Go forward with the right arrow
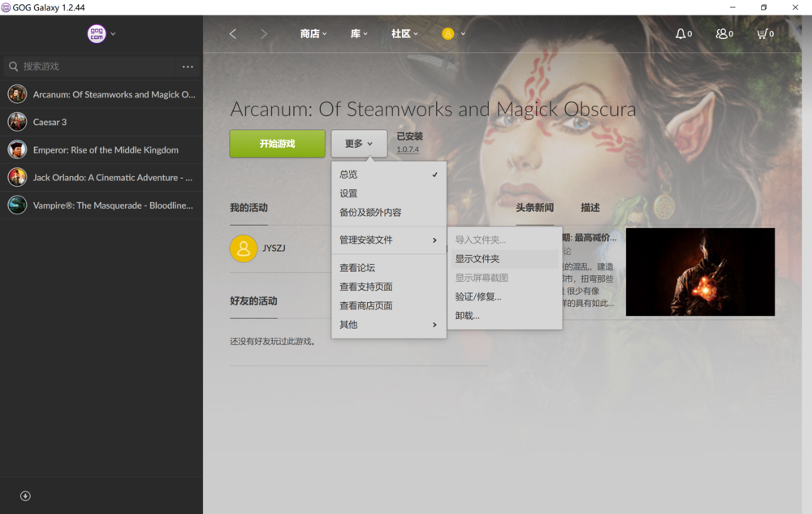The image size is (812, 514). coord(264,33)
